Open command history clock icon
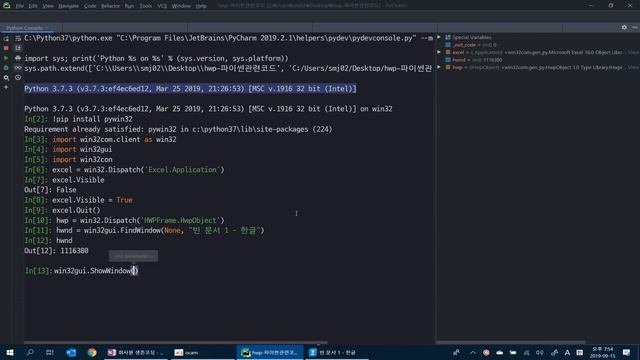The width and height of the screenshot is (640, 360). pyautogui.click(x=18, y=78)
